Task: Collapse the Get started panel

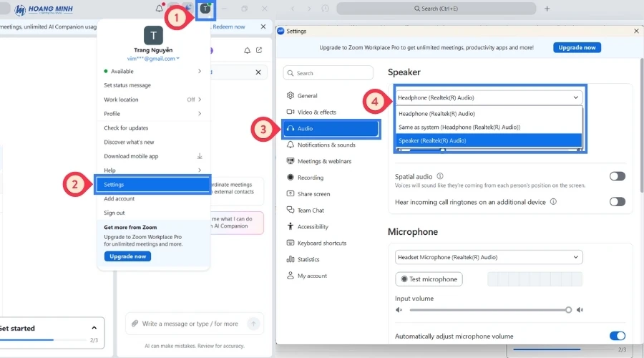Action: (x=94, y=328)
